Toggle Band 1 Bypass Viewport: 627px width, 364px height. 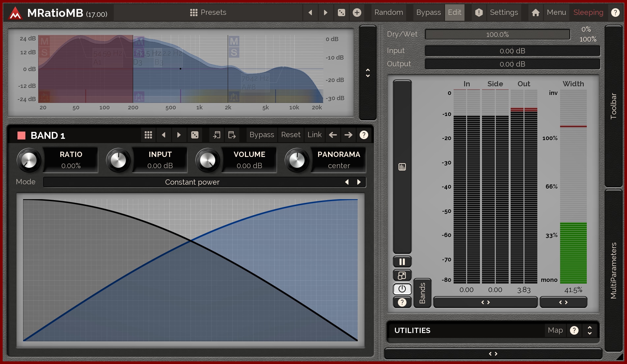click(261, 135)
